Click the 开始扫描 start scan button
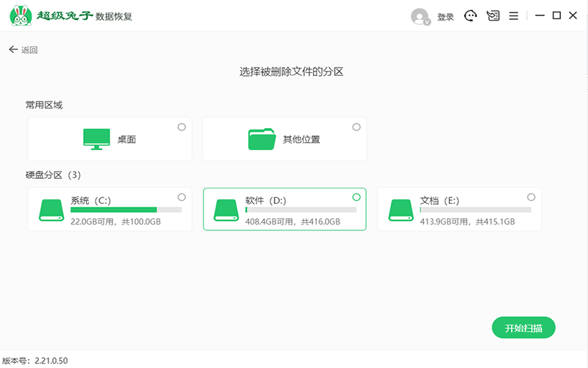Viewport: 588px width, 368px height. (523, 328)
